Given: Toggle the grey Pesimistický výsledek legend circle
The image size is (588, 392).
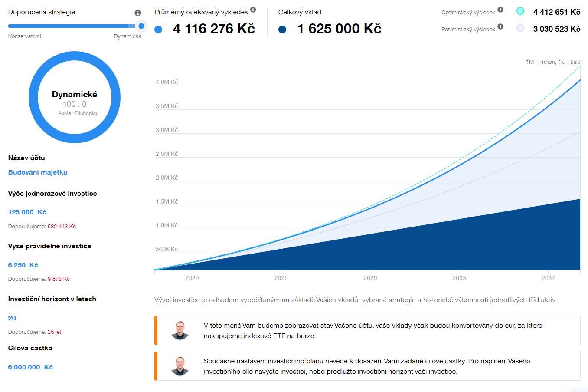Looking at the screenshot, I should pyautogui.click(x=520, y=28).
